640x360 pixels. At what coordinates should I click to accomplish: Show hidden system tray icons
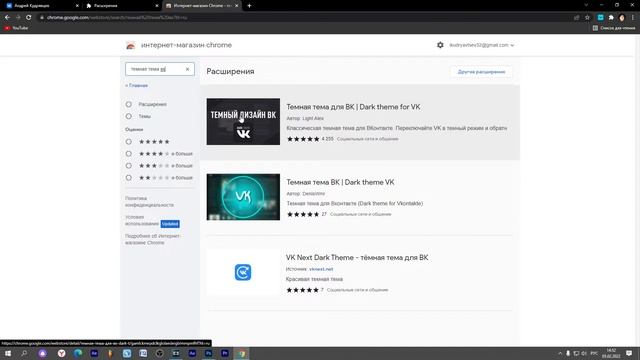point(560,353)
